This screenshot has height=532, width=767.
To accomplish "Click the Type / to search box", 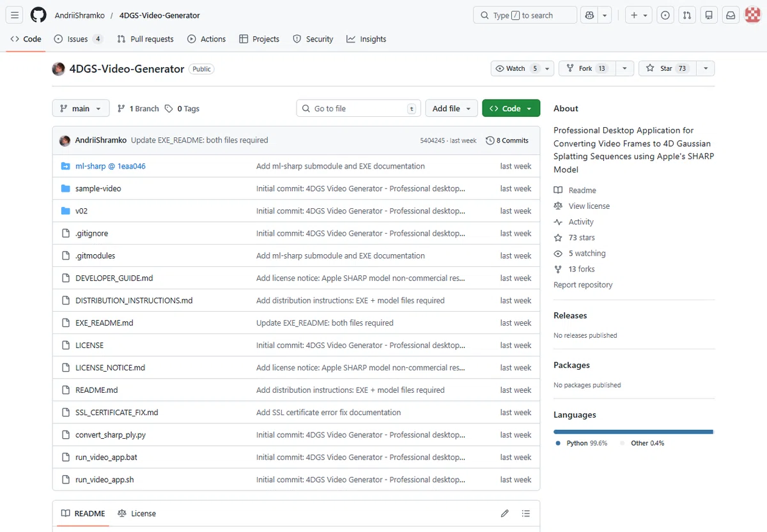I will 525,15.
